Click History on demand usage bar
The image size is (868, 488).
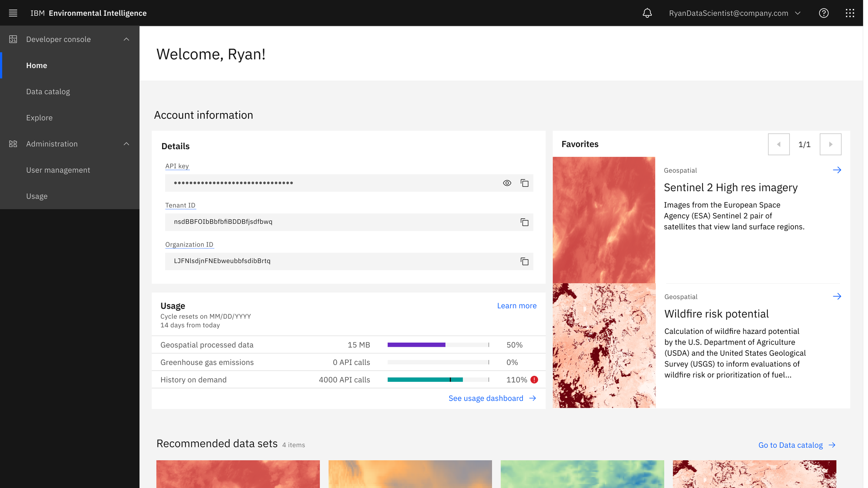pyautogui.click(x=438, y=380)
